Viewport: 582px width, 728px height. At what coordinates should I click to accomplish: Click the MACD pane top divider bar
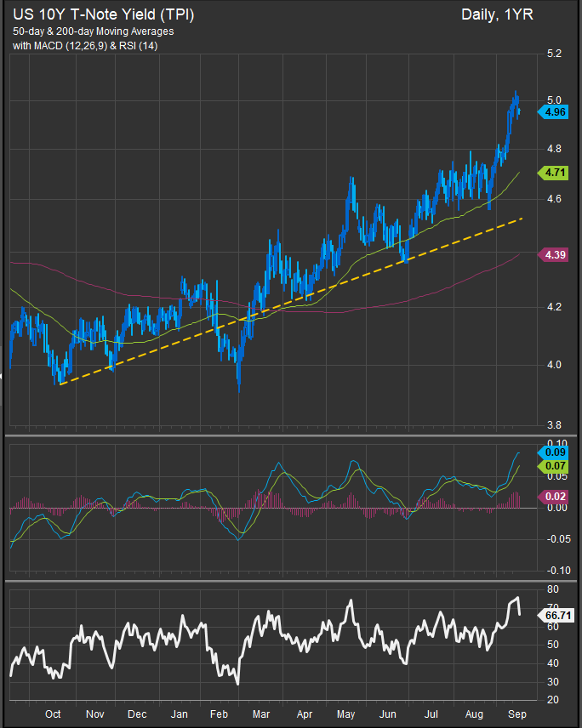[291, 435]
